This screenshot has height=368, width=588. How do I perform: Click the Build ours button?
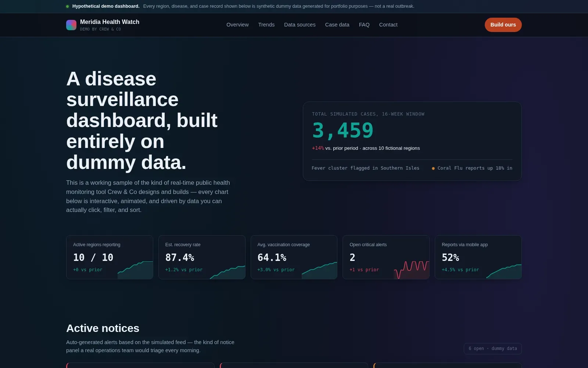coord(503,25)
